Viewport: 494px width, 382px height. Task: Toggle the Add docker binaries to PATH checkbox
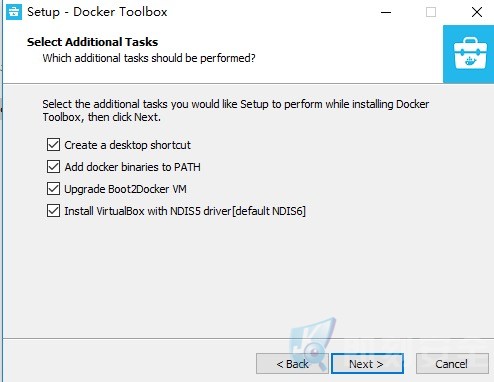pyautogui.click(x=53, y=167)
